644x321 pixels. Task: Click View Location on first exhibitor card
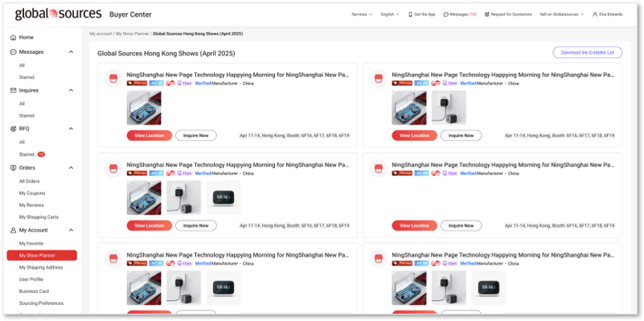tap(149, 136)
